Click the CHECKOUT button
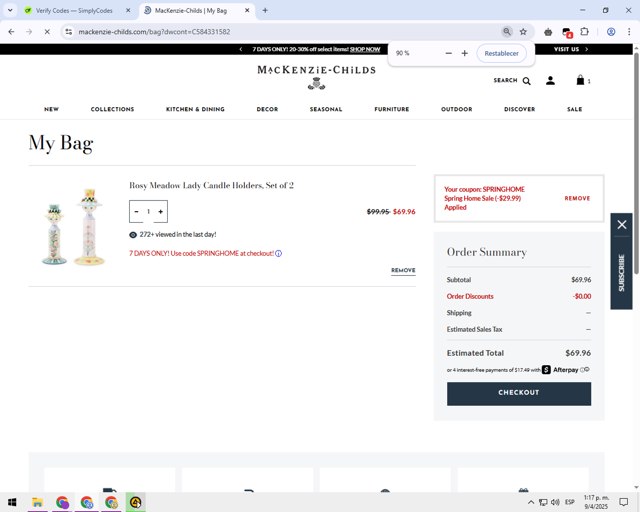This screenshot has height=512, width=640. (x=519, y=394)
